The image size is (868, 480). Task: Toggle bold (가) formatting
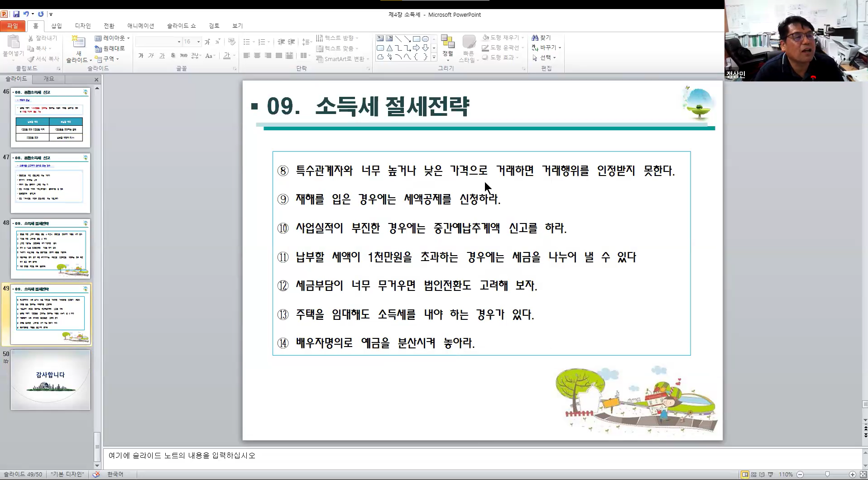[x=141, y=56]
